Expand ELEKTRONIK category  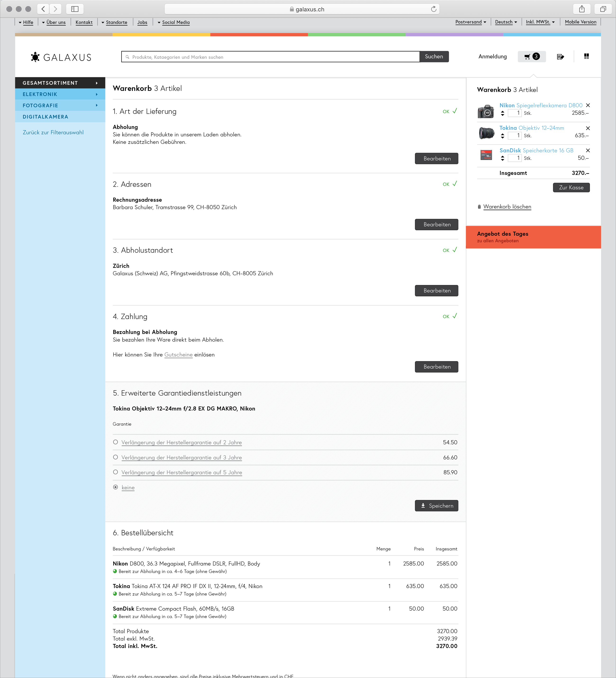tap(60, 94)
